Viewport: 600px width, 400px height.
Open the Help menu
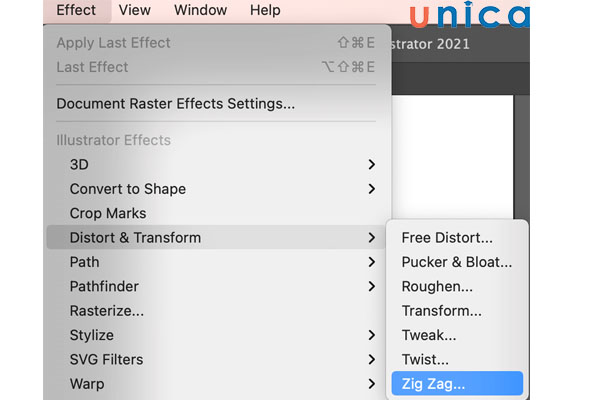tap(265, 11)
